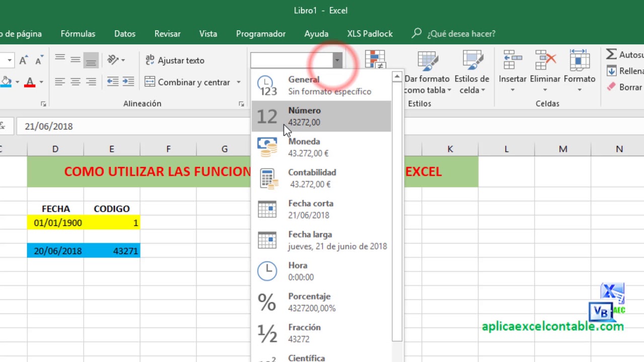The image size is (644, 362).
Task: Align text to the left
Action: coord(60,81)
